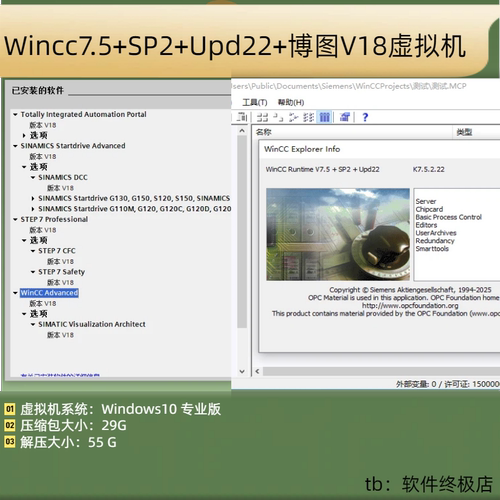
Task: Click 版本 V18 under WinCC Advanced
Action: point(43,303)
